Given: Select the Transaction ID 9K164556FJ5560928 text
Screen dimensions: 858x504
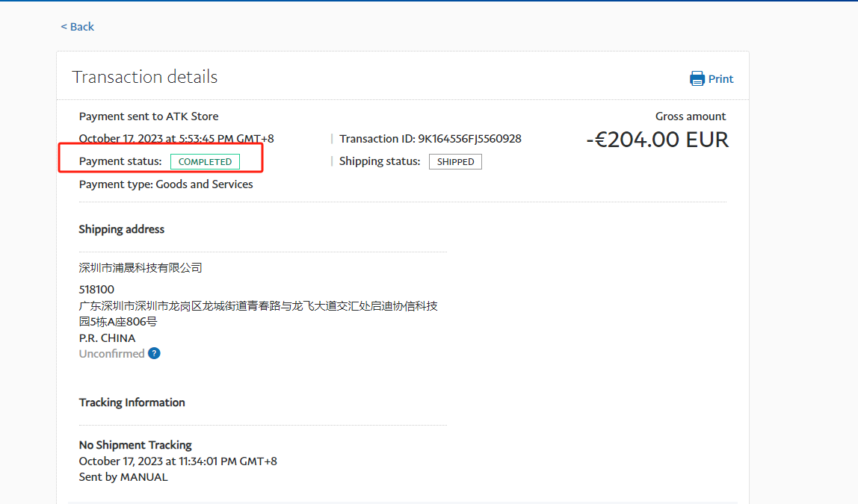Looking at the screenshot, I should point(430,139).
